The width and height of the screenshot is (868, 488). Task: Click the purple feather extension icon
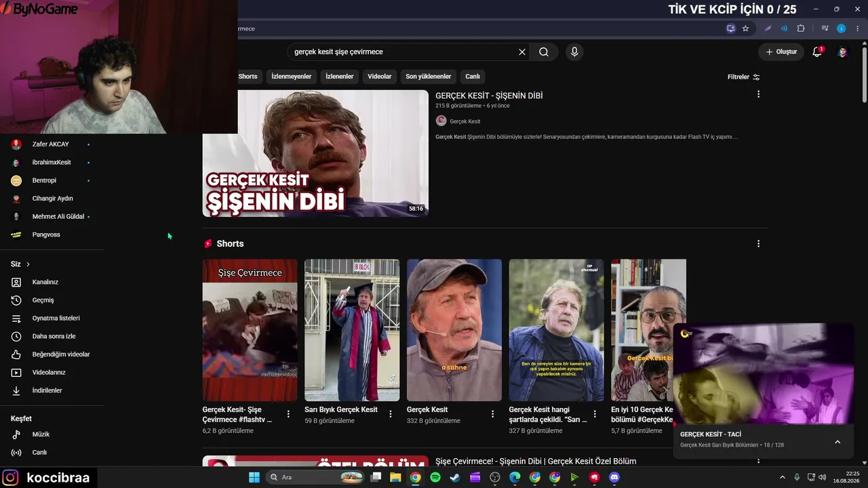[x=768, y=28]
